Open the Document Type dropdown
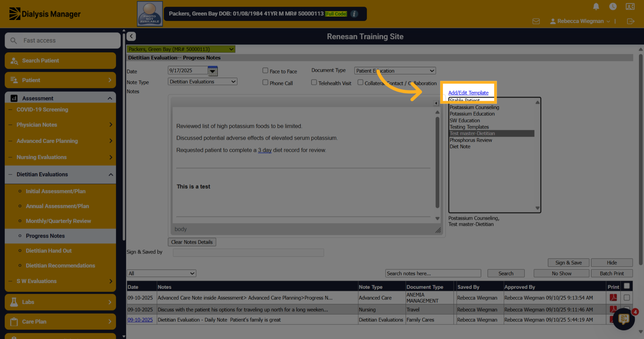Screen dimensions: 644x339 click(x=395, y=71)
